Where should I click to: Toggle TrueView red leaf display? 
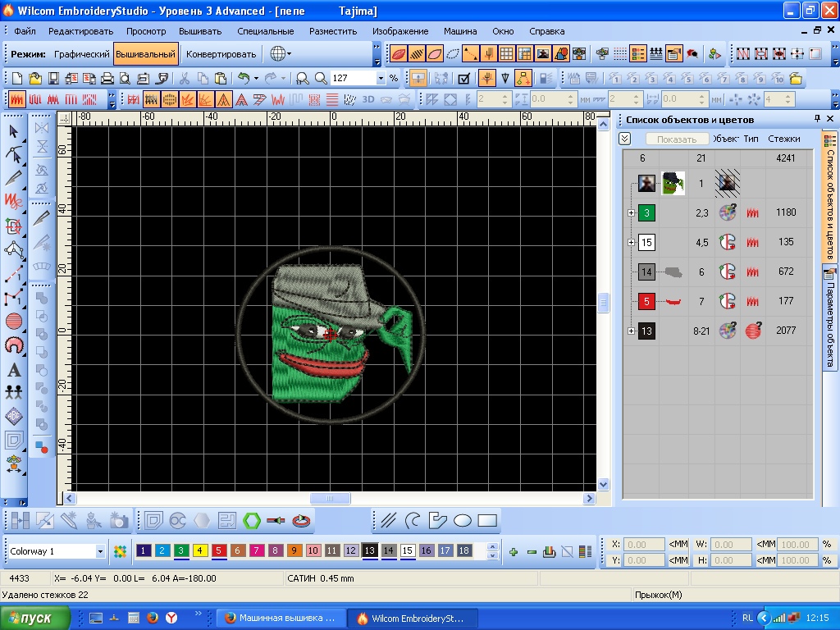coord(399,53)
